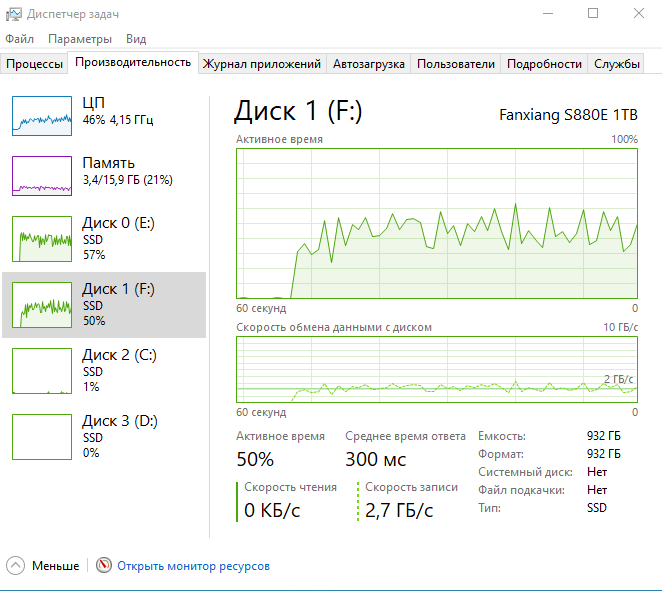Click the Открыть монитор ресурсов link

point(193,566)
